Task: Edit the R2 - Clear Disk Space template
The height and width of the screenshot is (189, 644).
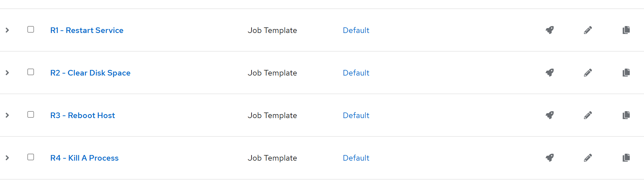Action: click(588, 73)
